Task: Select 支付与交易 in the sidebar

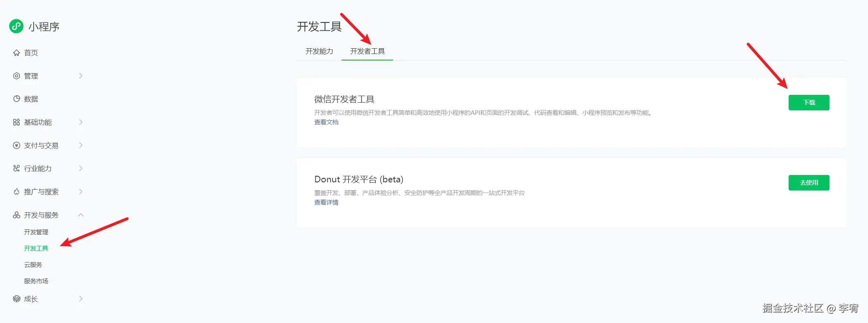Action: tap(41, 146)
